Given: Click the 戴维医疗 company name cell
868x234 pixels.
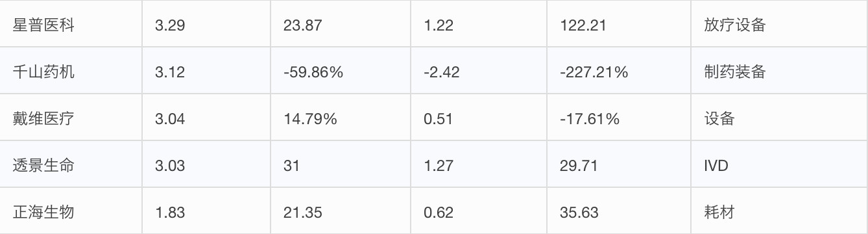Looking at the screenshot, I should pos(71,118).
